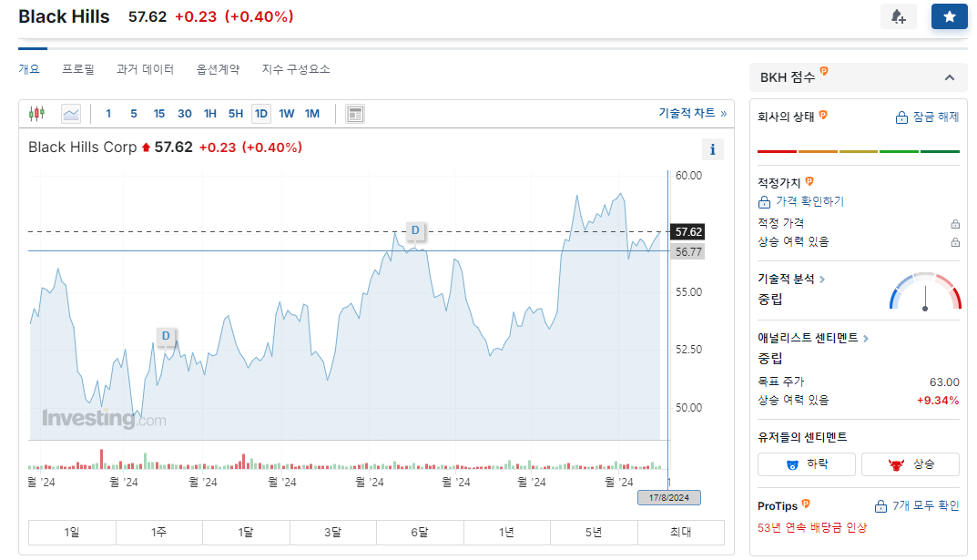Set chart range to 3달
The image size is (977, 560).
pos(332,532)
